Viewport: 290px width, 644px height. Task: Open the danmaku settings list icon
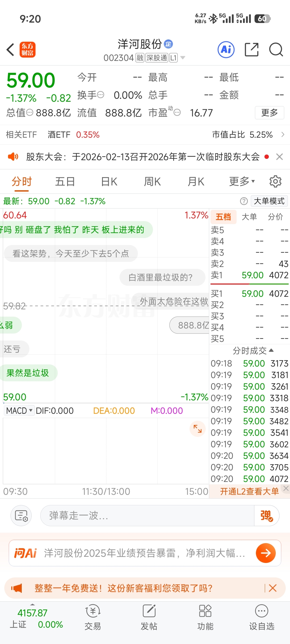click(x=21, y=516)
